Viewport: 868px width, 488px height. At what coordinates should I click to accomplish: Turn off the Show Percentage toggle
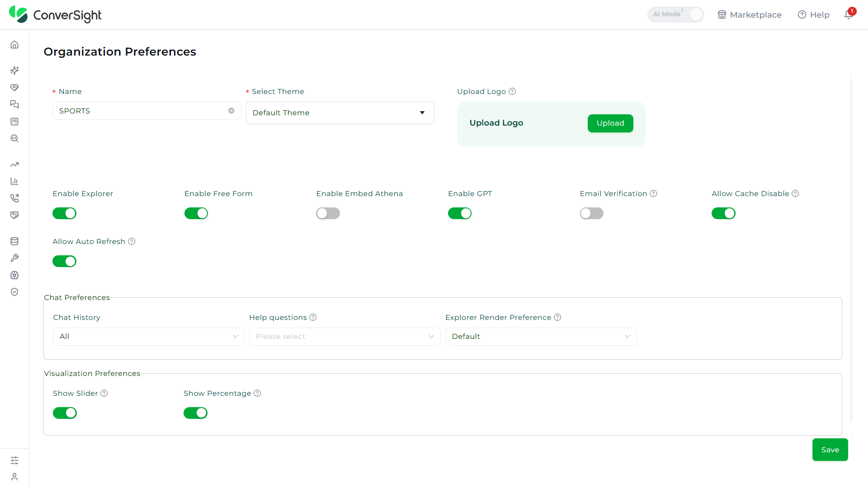[x=195, y=413]
